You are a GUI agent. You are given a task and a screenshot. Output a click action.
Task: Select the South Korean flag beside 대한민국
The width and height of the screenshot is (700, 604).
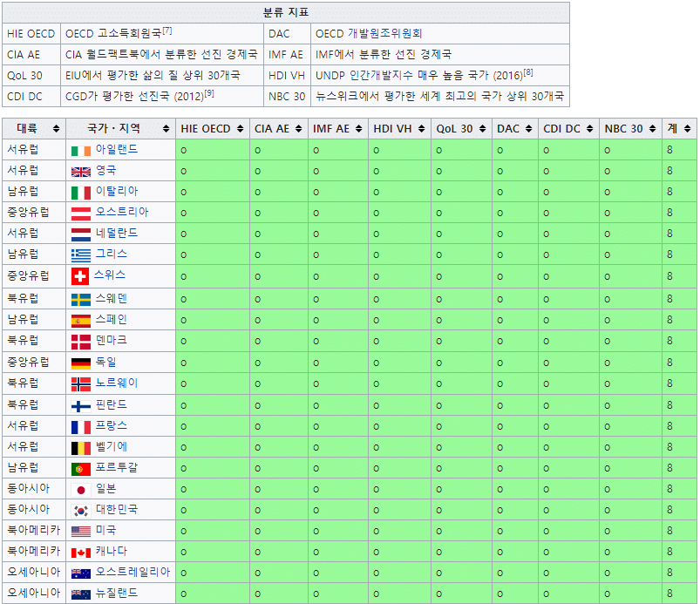click(81, 511)
